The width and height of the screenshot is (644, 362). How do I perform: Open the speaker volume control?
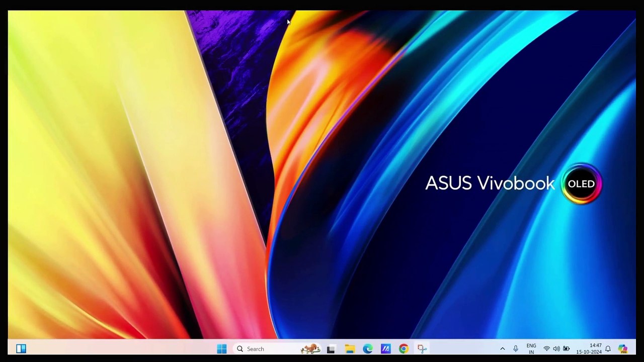pos(556,349)
